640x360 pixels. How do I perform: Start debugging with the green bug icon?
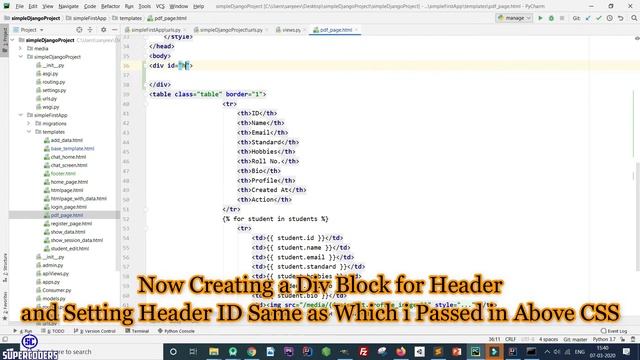click(x=551, y=18)
